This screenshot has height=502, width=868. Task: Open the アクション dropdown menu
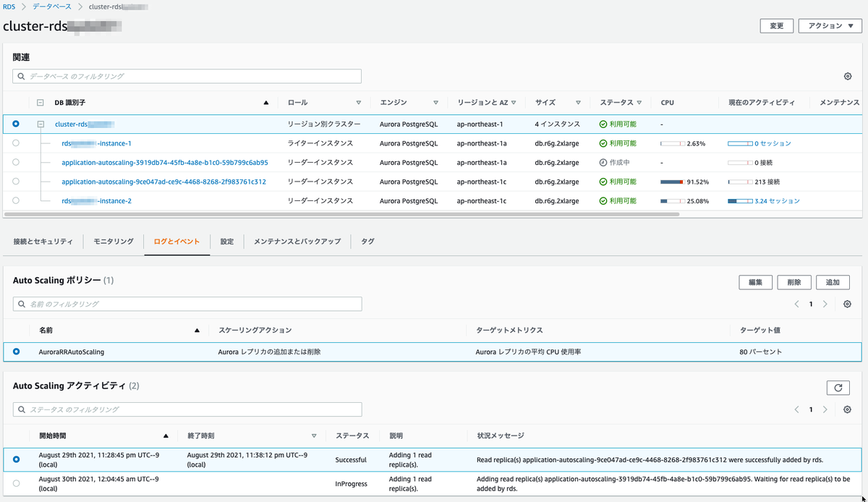coord(829,26)
